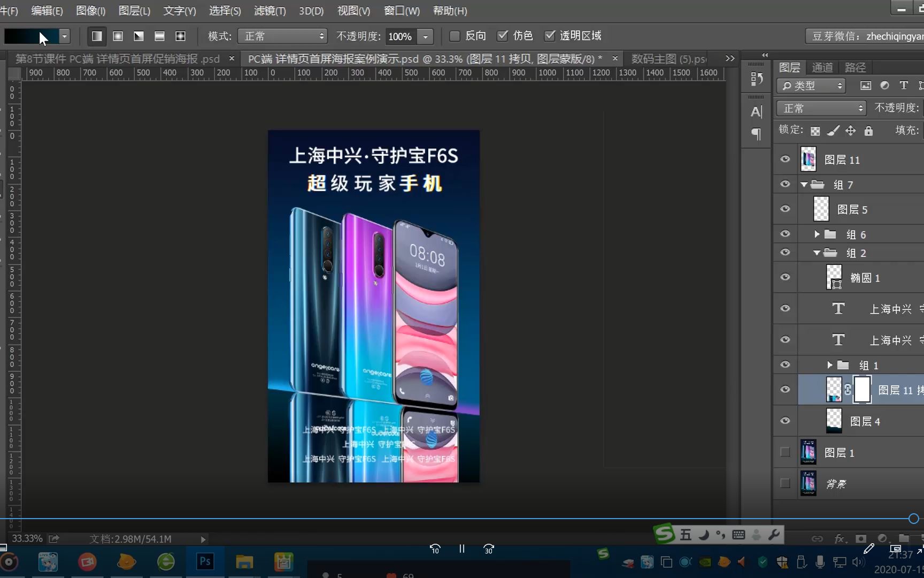
Task: Expand group 组 6
Action: click(x=817, y=234)
